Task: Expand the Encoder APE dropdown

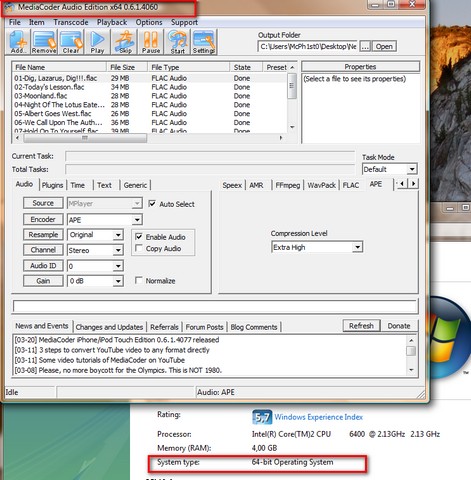Action: 137,220
